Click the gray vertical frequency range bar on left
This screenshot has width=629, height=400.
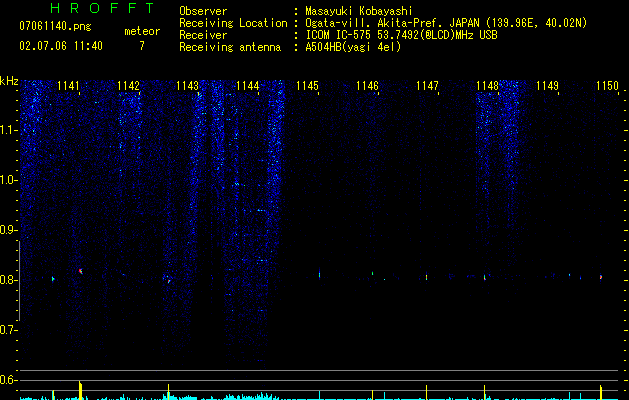pos(19,281)
